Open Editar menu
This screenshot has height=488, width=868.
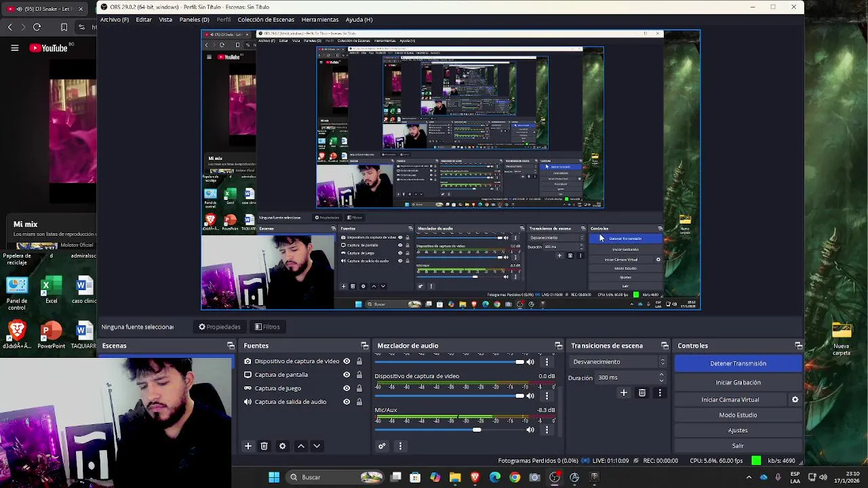[144, 20]
